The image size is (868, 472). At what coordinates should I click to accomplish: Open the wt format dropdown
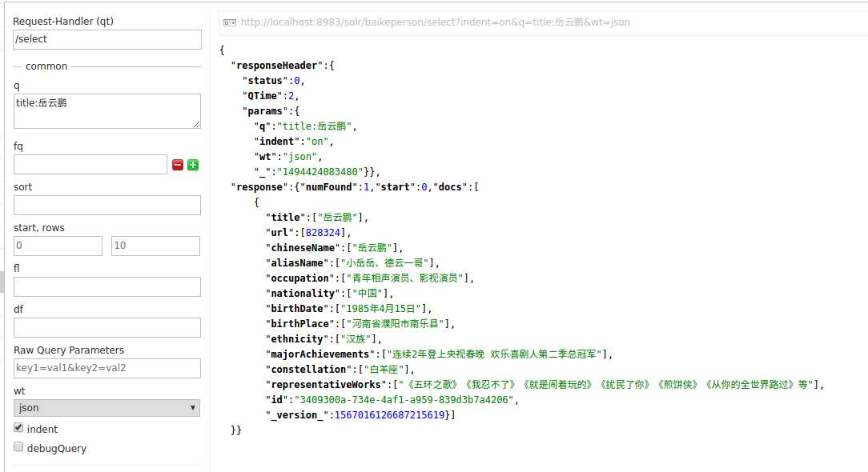click(x=106, y=408)
